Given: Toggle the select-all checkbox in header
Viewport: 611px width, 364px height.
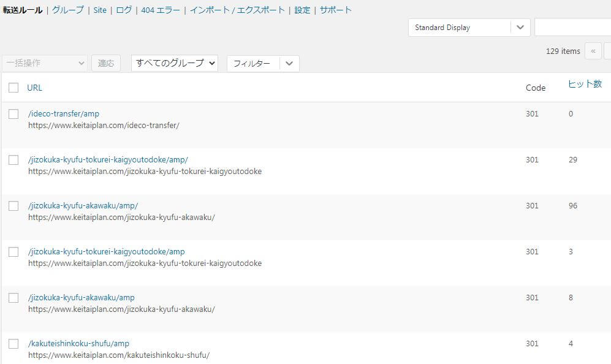Looking at the screenshot, I should (13, 88).
